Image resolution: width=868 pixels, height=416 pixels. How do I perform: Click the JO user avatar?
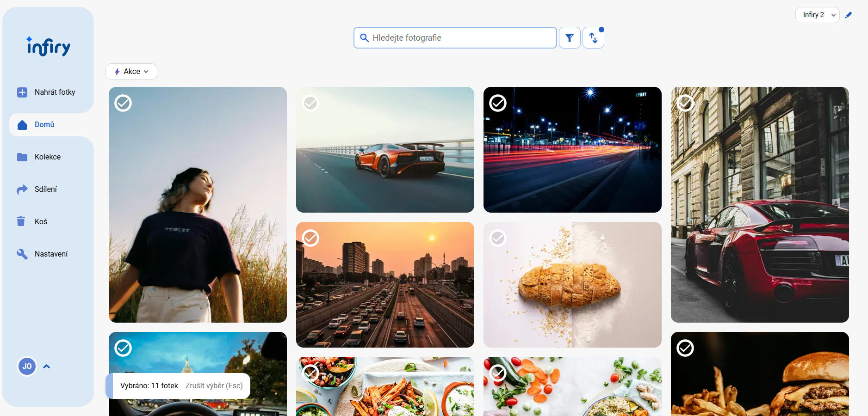[x=27, y=367]
